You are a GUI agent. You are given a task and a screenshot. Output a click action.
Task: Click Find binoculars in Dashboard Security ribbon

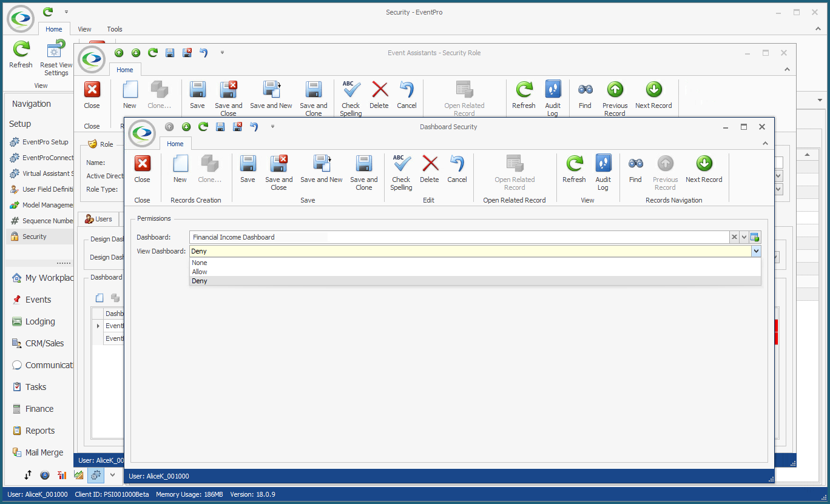[x=635, y=169]
